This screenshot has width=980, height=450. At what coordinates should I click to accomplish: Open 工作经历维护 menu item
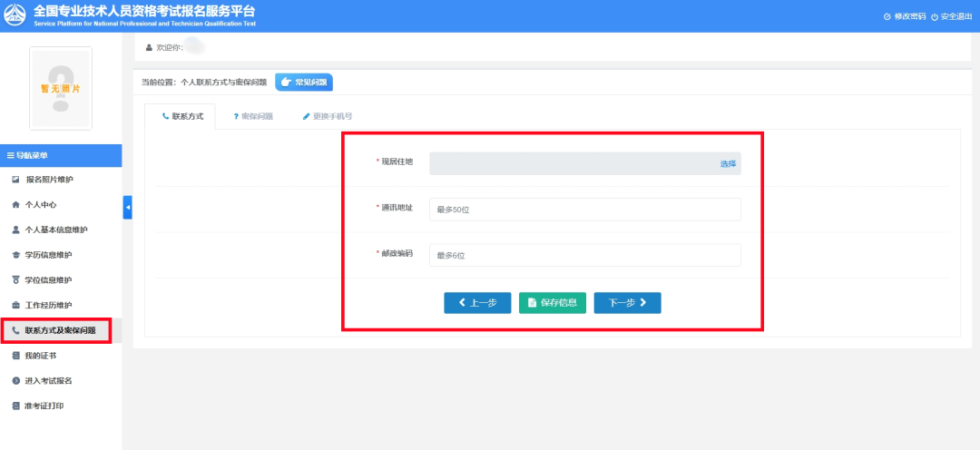[48, 305]
